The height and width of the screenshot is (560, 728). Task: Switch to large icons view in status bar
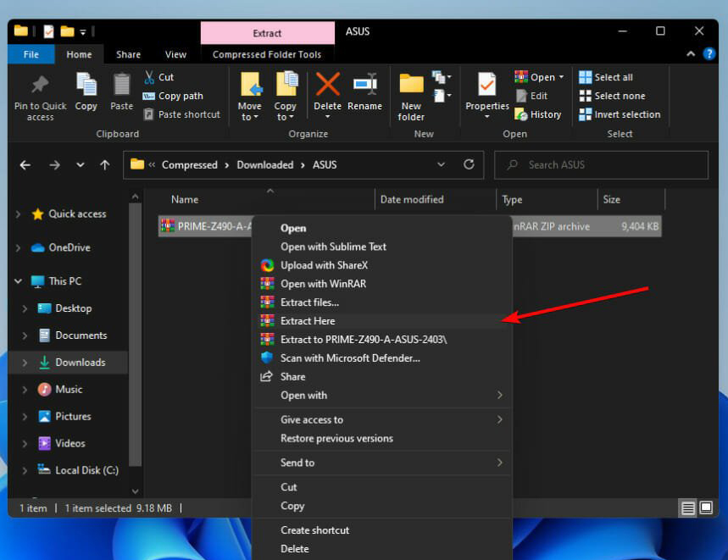coord(706,508)
